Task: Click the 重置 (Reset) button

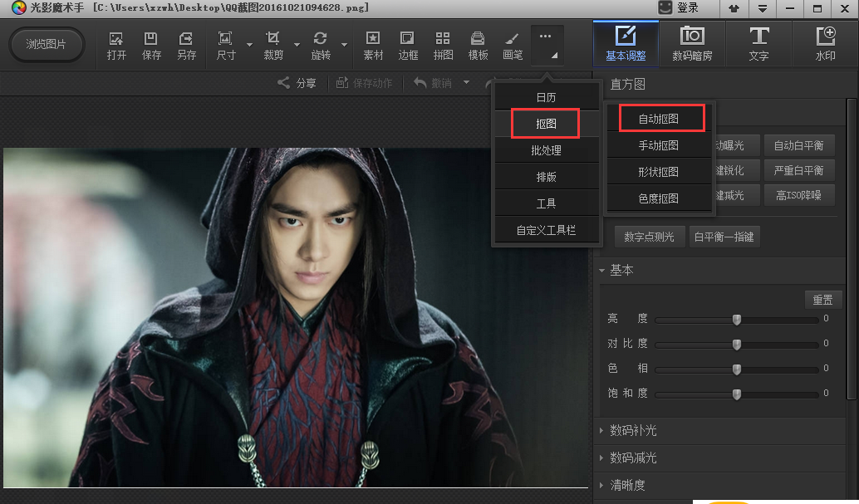Action: coord(823,299)
